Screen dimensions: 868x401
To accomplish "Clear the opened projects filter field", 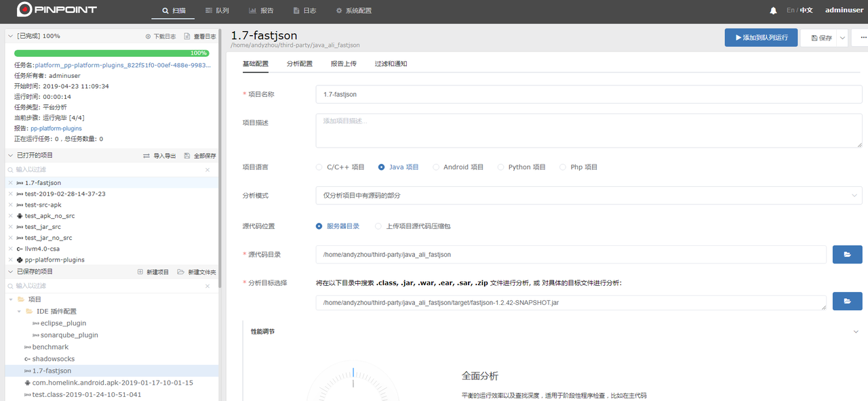I will click(208, 170).
